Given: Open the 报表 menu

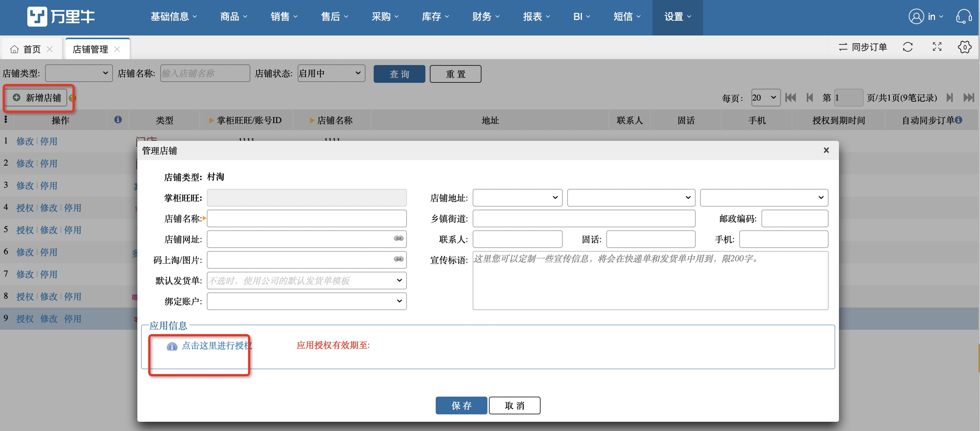Looking at the screenshot, I should click(537, 17).
